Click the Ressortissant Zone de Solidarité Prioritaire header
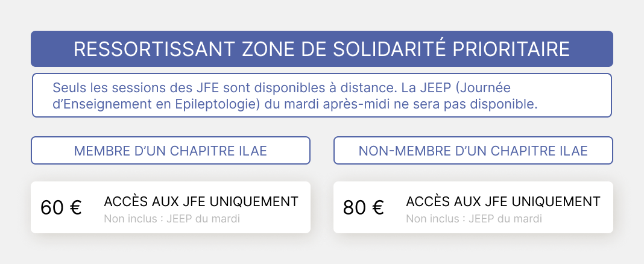The width and height of the screenshot is (644, 264). tap(322, 49)
